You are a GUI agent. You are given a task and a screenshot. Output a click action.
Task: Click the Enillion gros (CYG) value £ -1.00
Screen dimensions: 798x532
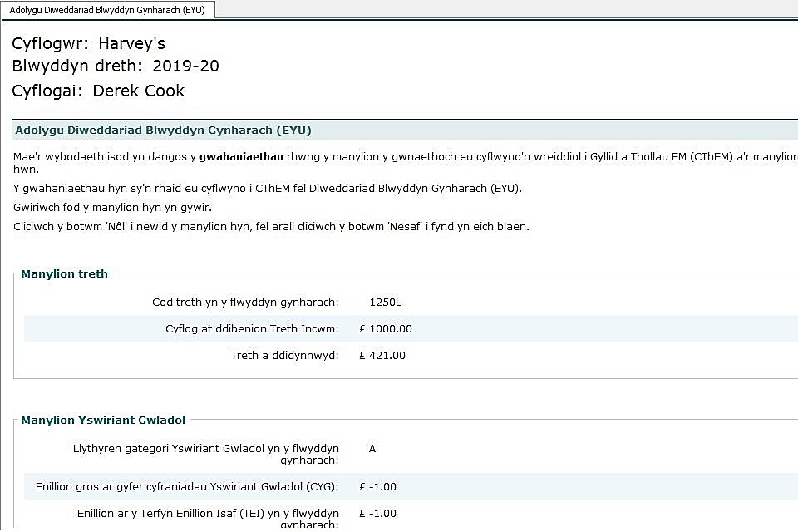pos(378,486)
